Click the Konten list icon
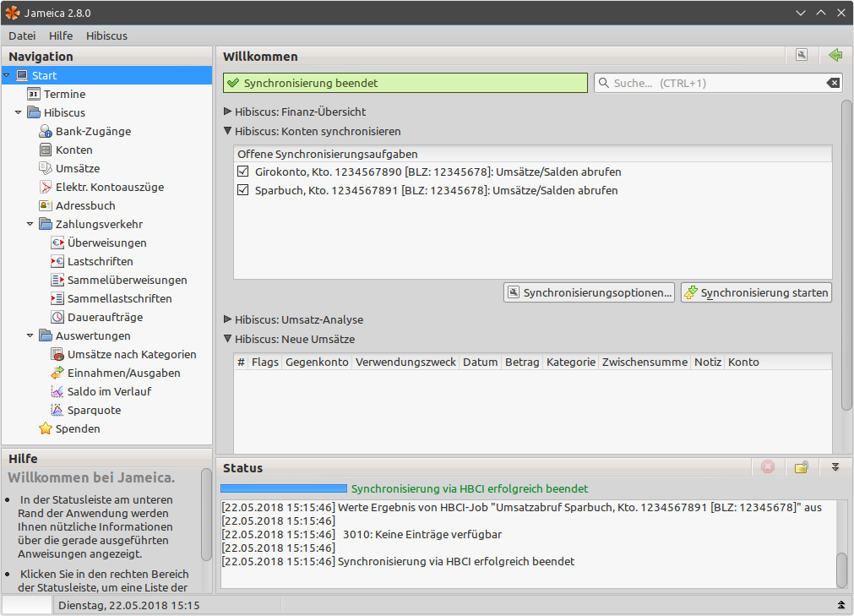 (x=46, y=150)
